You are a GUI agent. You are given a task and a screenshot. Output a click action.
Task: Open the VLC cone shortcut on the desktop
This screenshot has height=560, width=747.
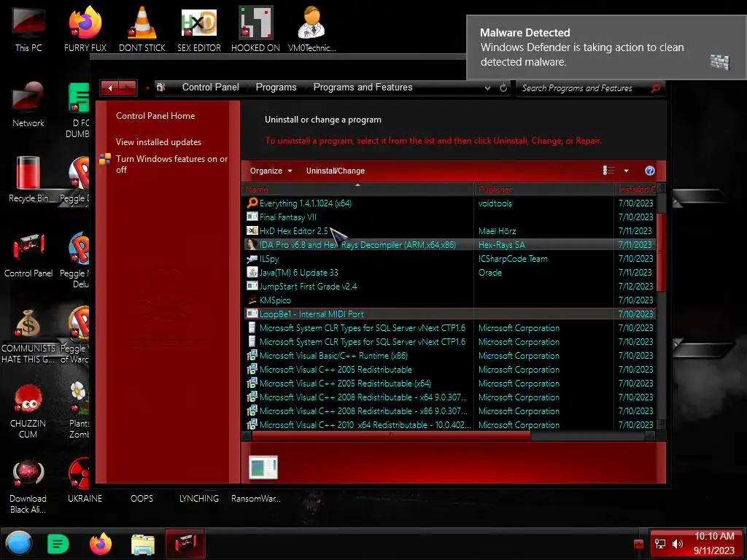142,28
